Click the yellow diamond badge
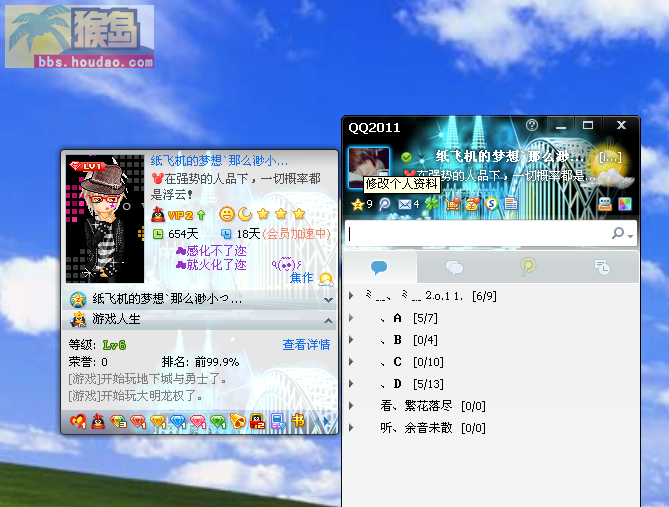 (158, 422)
